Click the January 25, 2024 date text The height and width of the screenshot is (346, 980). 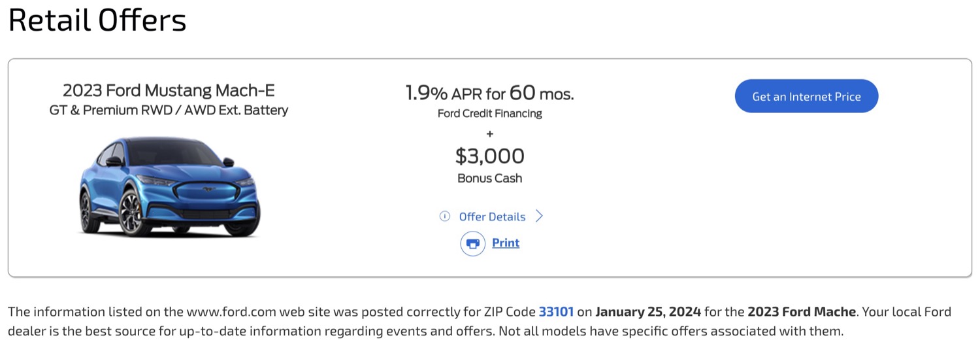point(648,312)
